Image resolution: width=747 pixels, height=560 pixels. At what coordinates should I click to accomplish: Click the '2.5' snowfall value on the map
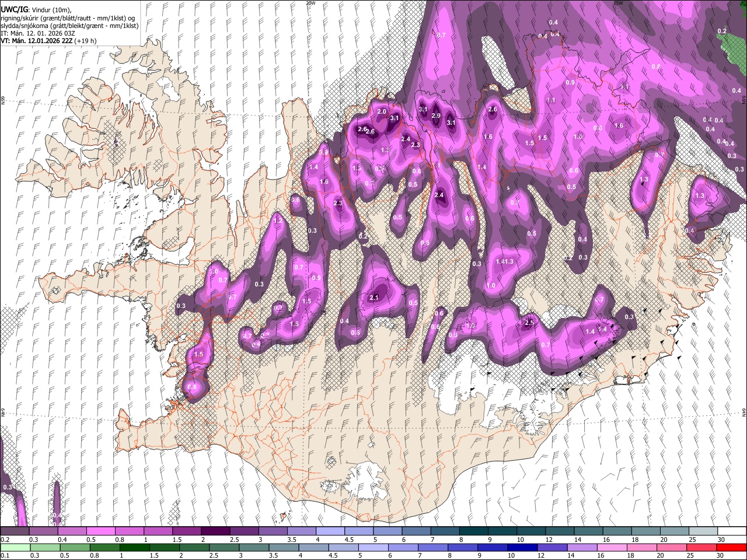(x=530, y=323)
